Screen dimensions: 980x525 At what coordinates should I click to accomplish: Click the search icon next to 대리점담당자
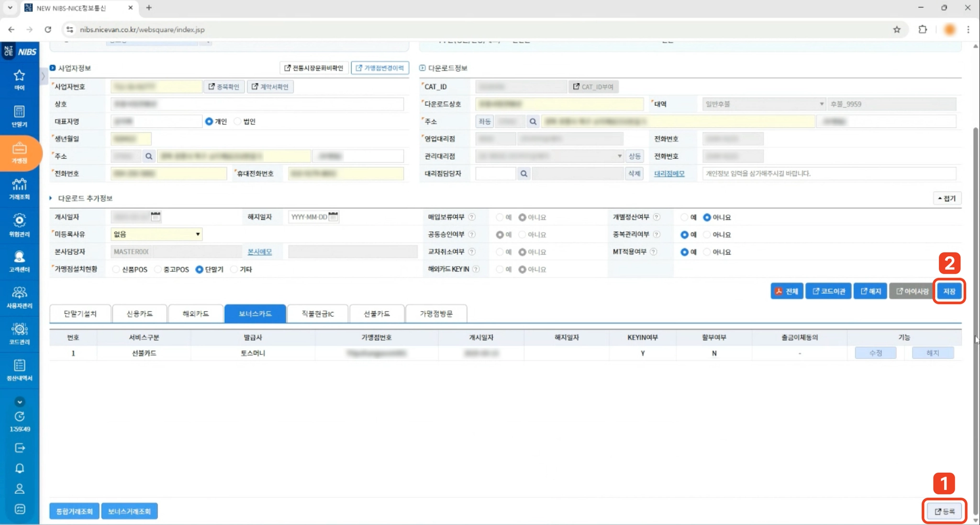point(523,174)
